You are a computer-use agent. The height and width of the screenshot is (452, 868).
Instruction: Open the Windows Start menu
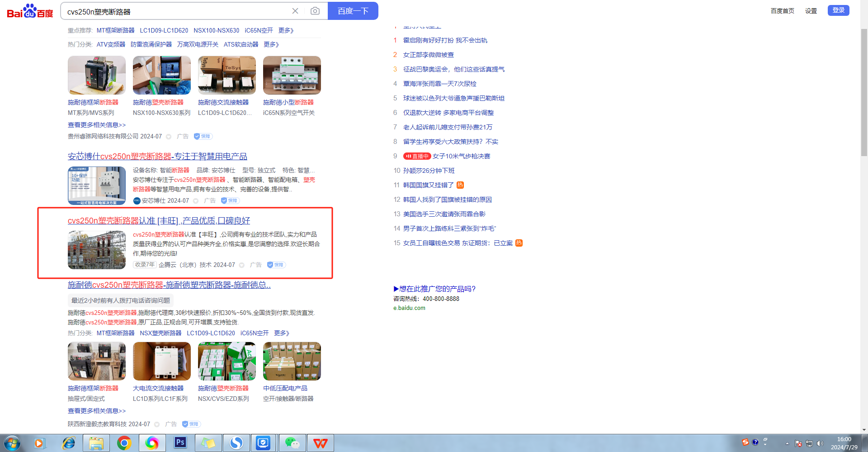(x=12, y=443)
